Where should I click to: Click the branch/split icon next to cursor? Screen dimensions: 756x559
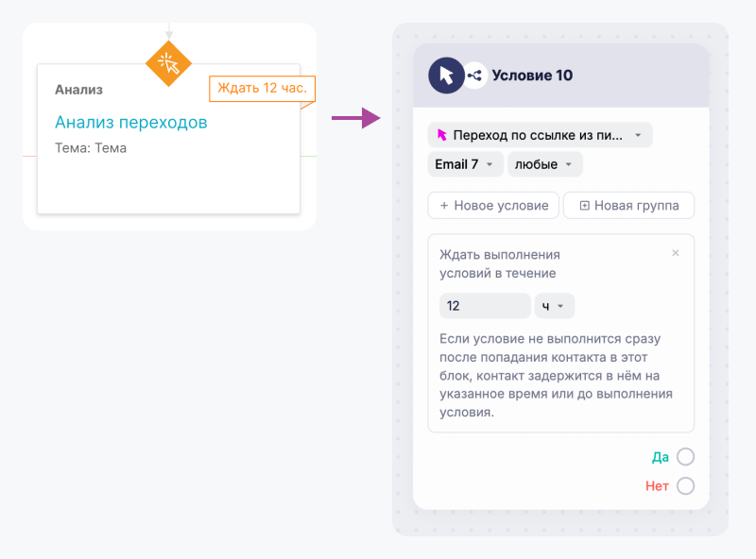point(473,74)
